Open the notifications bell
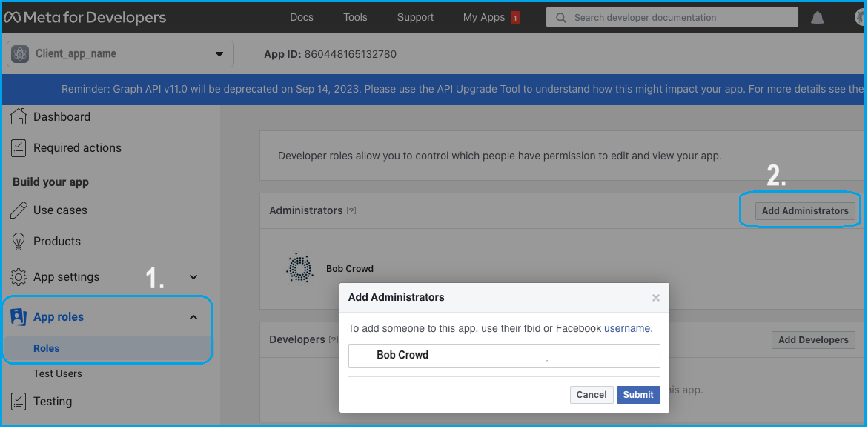 817,18
